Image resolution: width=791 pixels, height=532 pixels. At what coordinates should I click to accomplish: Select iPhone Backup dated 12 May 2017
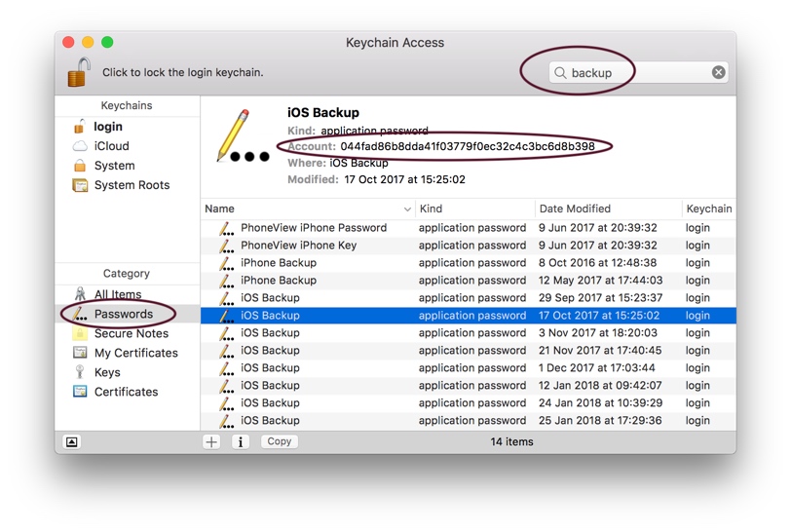tap(469, 281)
